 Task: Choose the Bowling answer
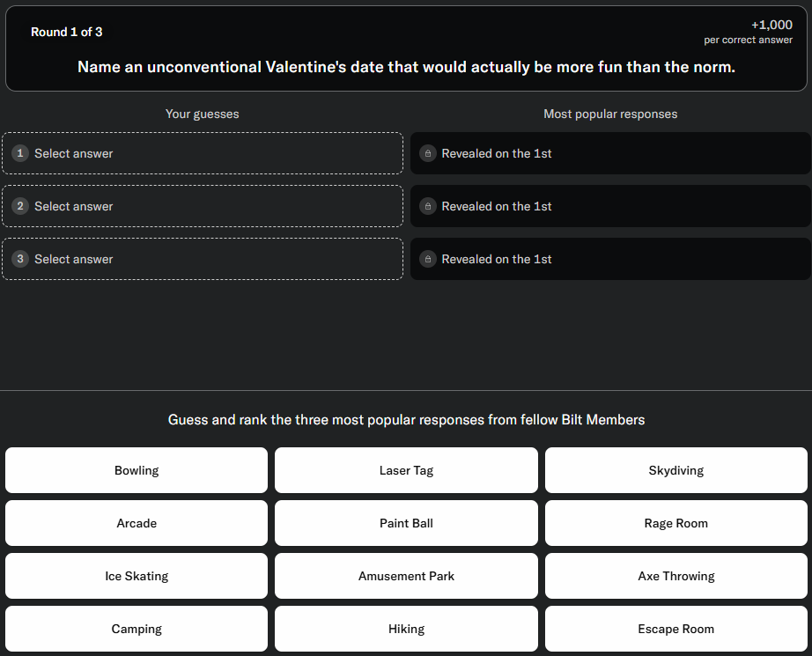137,470
